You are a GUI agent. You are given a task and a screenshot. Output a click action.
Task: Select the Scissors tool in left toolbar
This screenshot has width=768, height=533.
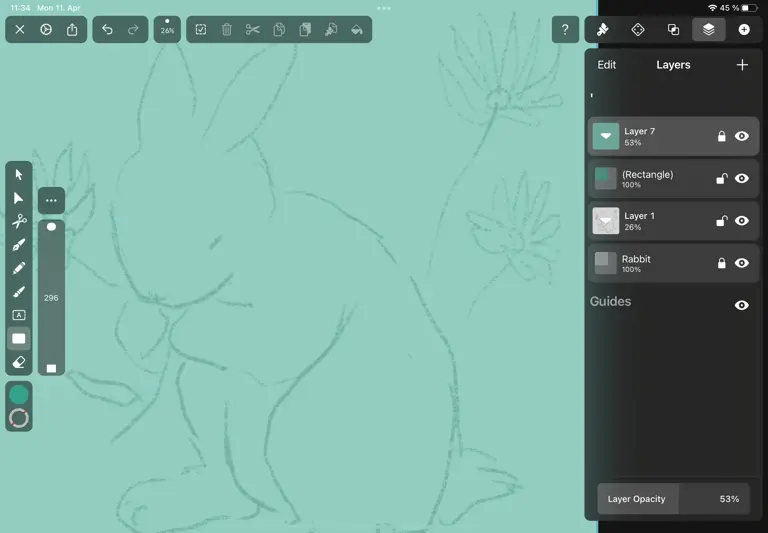(19, 221)
